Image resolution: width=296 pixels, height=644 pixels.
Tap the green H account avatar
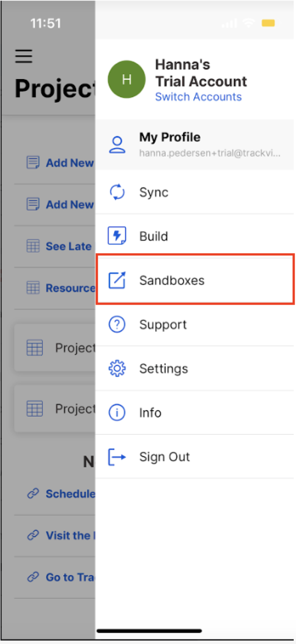(x=127, y=80)
